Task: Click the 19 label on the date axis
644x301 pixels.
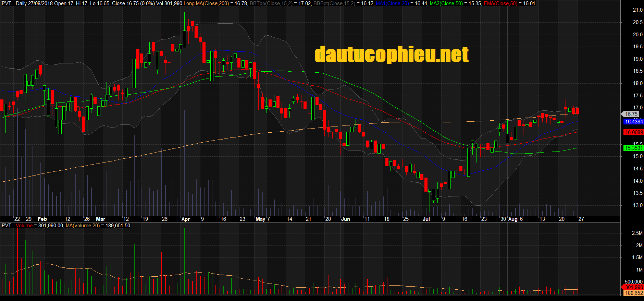Action: pos(145,219)
